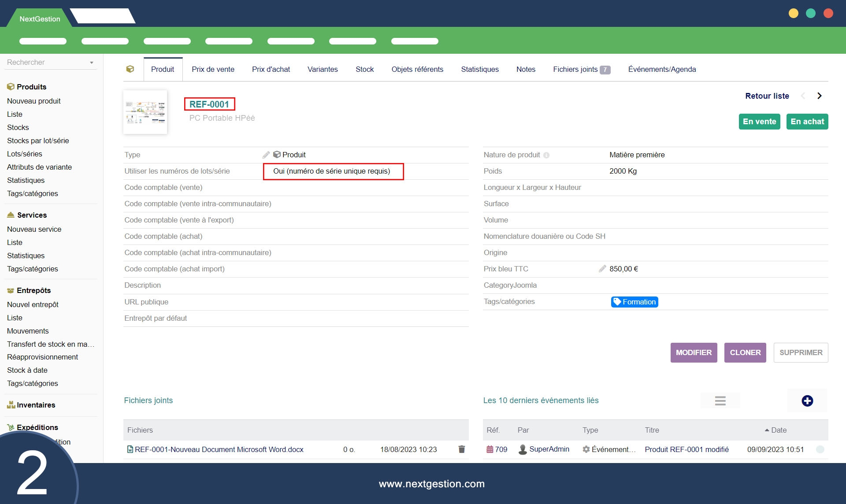Click the product cube icon before tabs
Screen dimensions: 846x504
point(130,69)
